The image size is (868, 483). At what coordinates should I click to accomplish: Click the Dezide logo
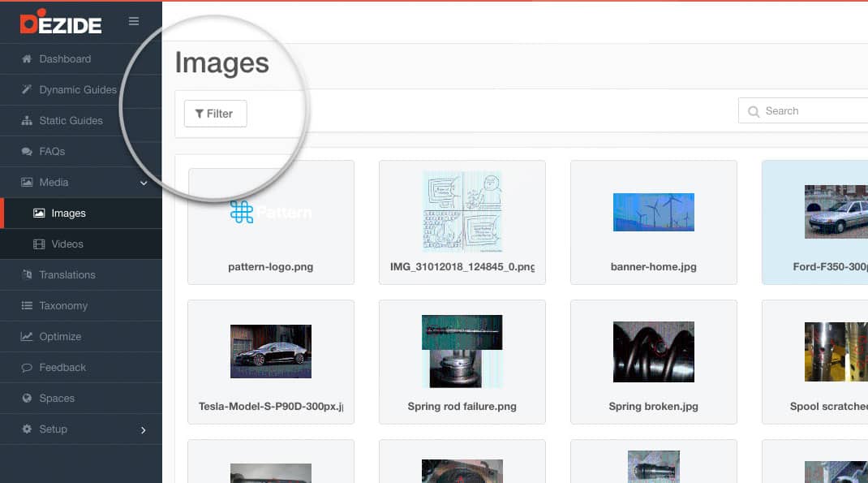tap(61, 23)
